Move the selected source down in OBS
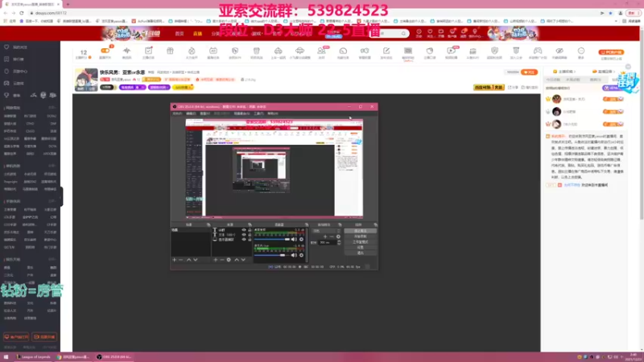 [x=243, y=260]
